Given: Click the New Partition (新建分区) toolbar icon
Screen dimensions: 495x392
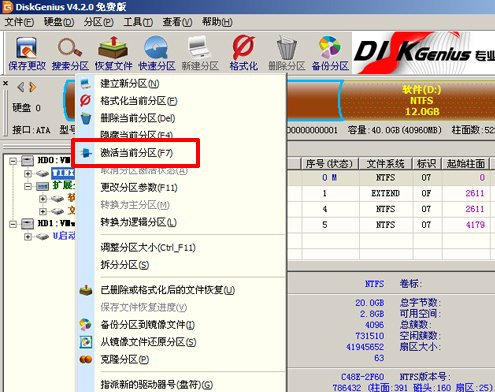Looking at the screenshot, I should [200, 54].
